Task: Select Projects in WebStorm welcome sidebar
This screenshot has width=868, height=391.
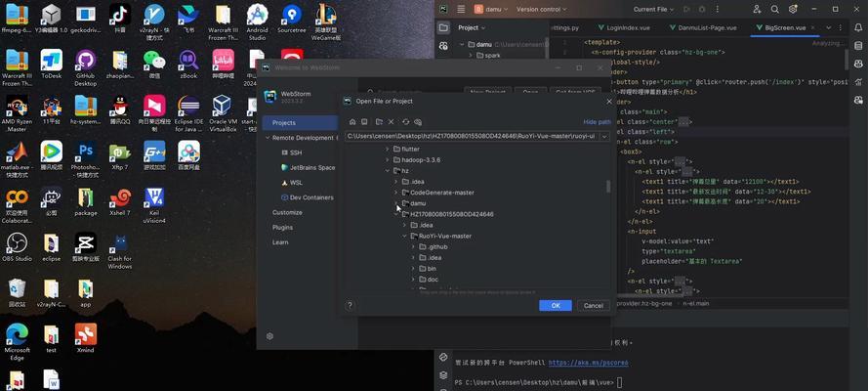Action: pos(300,122)
